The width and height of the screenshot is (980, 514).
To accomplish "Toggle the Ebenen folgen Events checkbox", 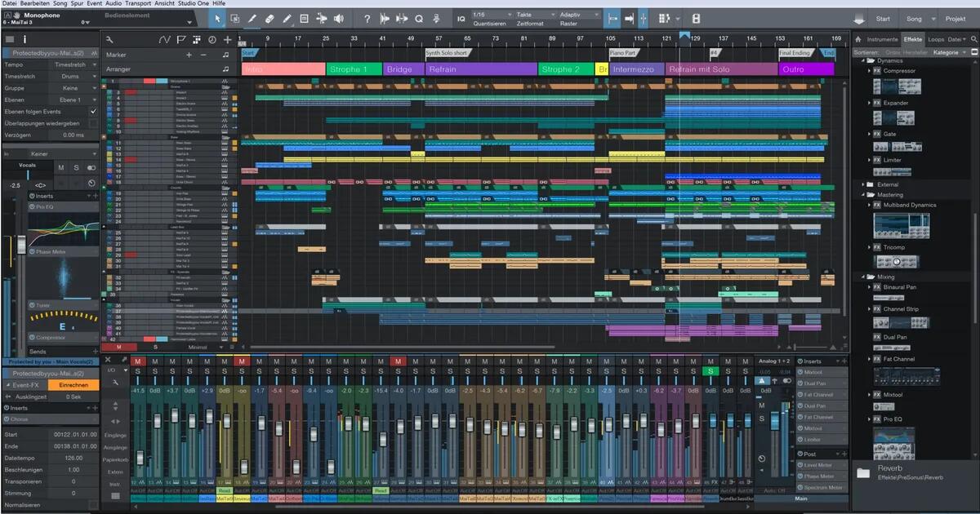I will (x=93, y=111).
